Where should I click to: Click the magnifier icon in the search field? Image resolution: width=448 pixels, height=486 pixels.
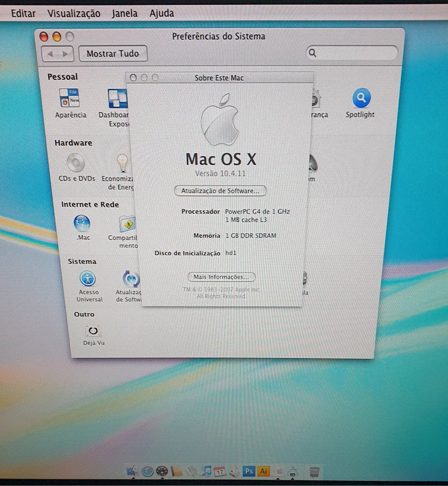312,53
